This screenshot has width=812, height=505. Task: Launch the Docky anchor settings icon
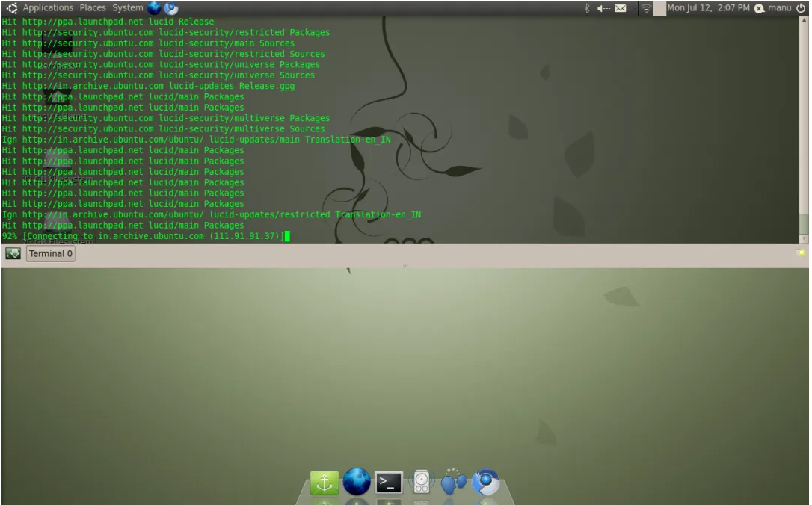coord(324,483)
